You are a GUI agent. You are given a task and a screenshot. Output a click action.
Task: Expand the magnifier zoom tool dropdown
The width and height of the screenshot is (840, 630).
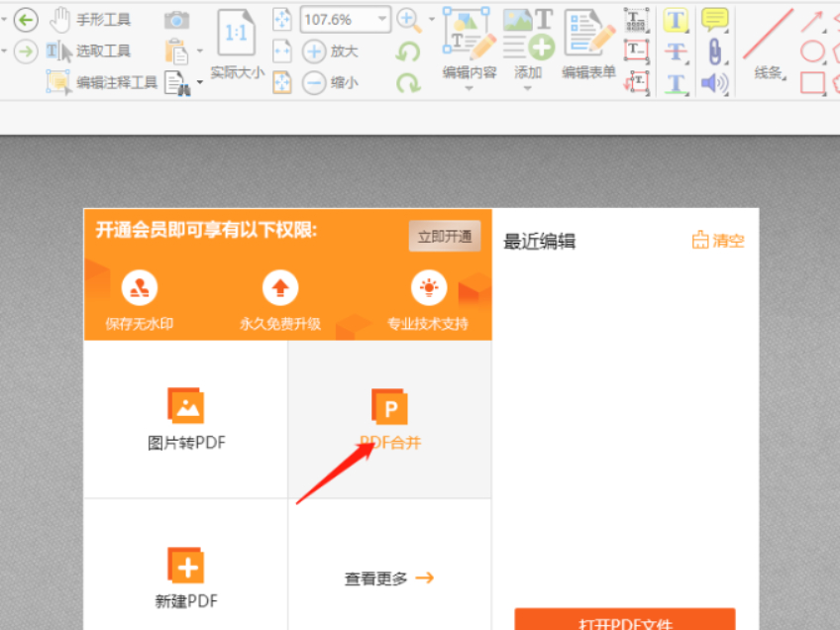click(432, 20)
